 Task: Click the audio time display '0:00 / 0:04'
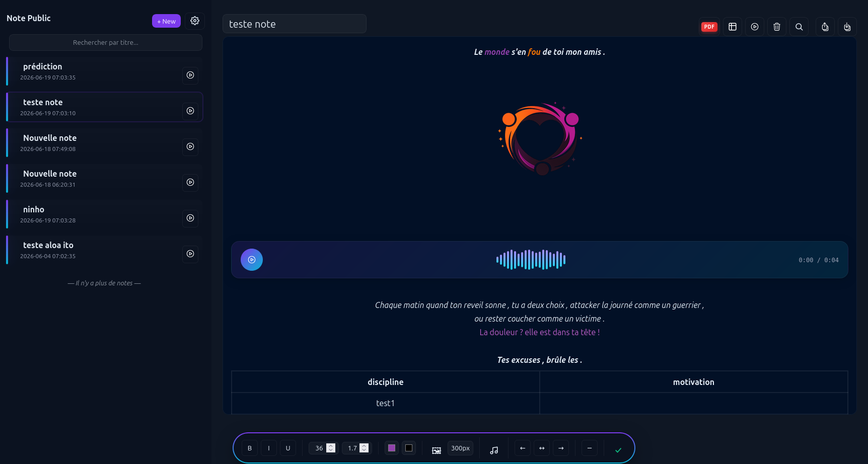click(x=819, y=260)
